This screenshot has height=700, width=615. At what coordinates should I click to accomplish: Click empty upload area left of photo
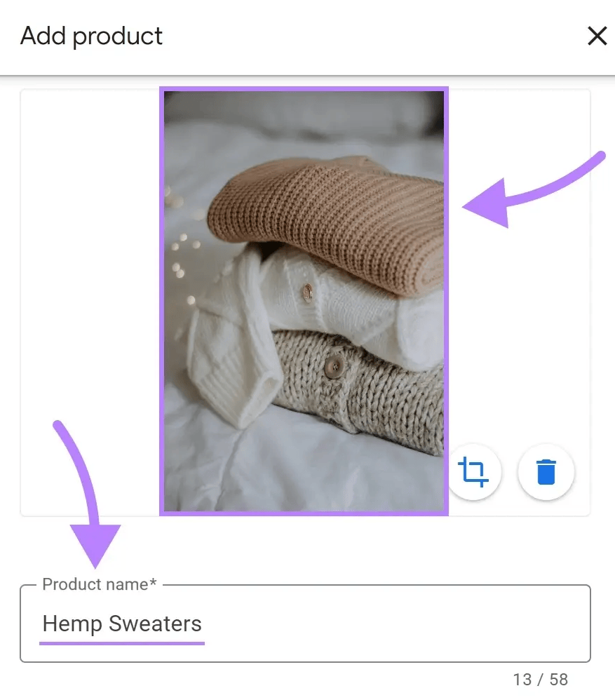90,302
